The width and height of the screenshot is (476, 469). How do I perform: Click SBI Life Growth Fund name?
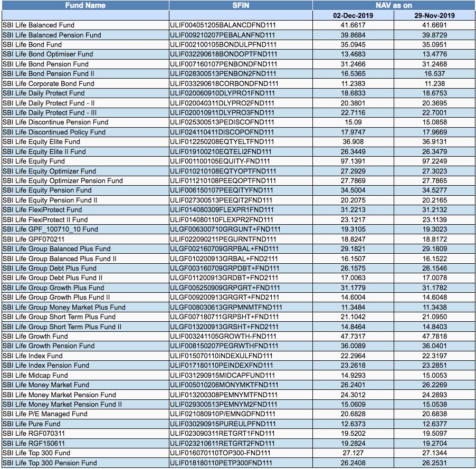[35, 337]
